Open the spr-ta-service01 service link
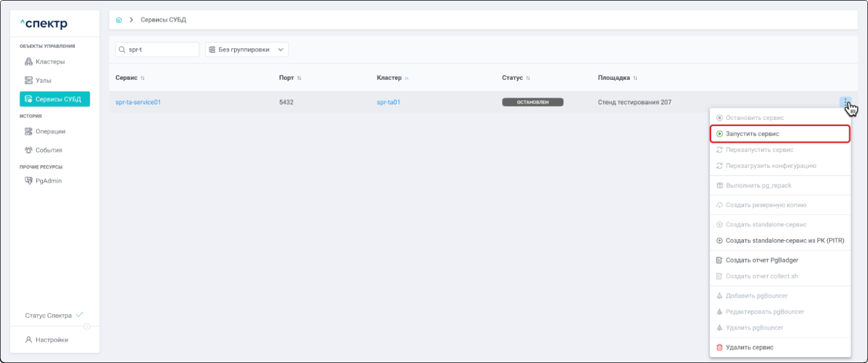 click(138, 102)
